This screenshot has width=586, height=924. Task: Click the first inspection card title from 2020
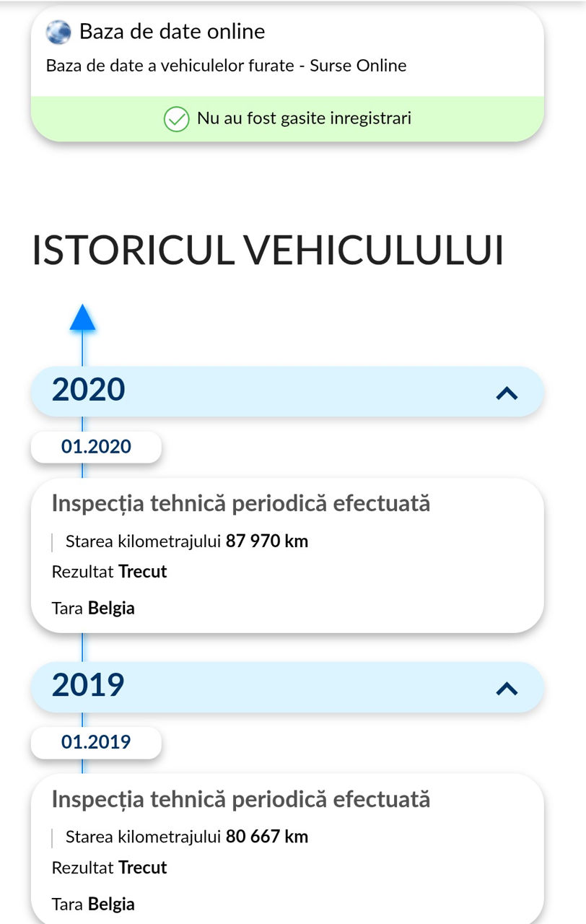241,504
